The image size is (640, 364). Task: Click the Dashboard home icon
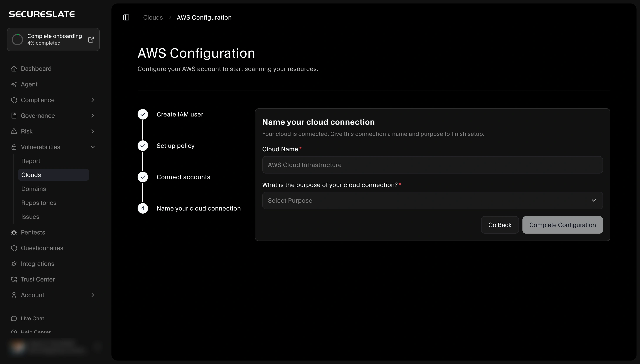click(x=14, y=69)
